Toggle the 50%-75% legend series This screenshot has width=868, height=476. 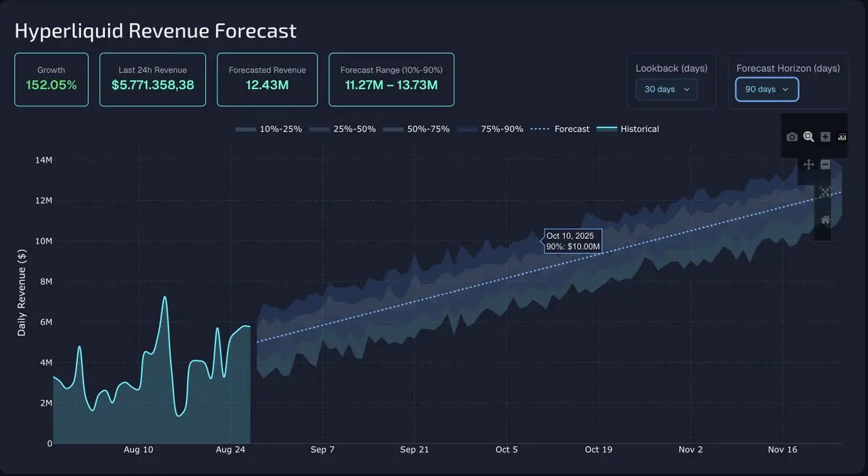(417, 129)
